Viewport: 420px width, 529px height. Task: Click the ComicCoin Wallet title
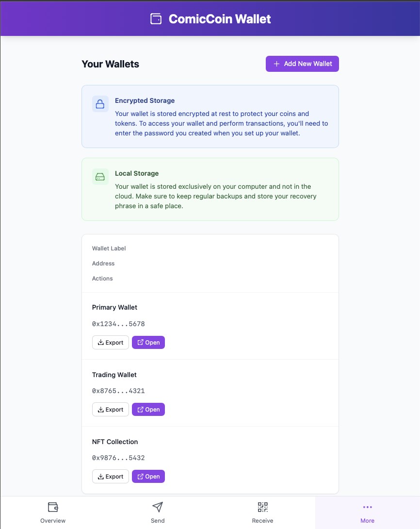coord(219,19)
